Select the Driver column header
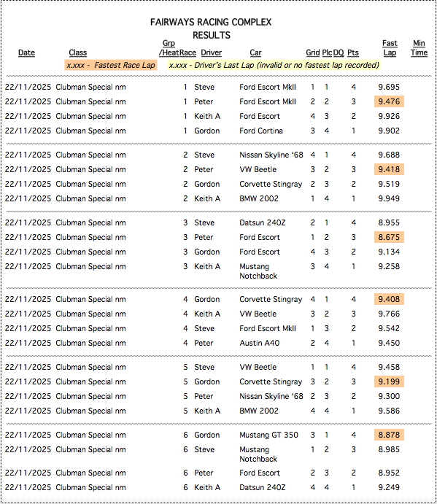Screen dimensions: 437x504 [x=212, y=53]
